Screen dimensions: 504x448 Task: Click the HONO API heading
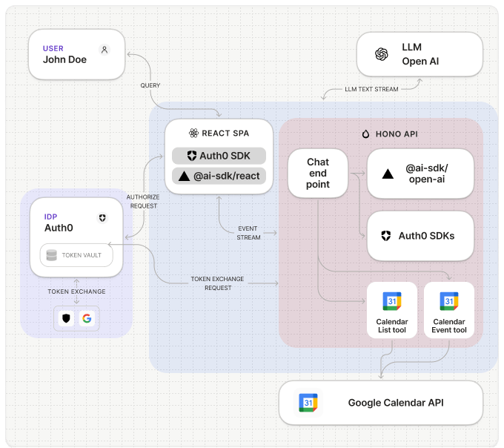pyautogui.click(x=397, y=134)
